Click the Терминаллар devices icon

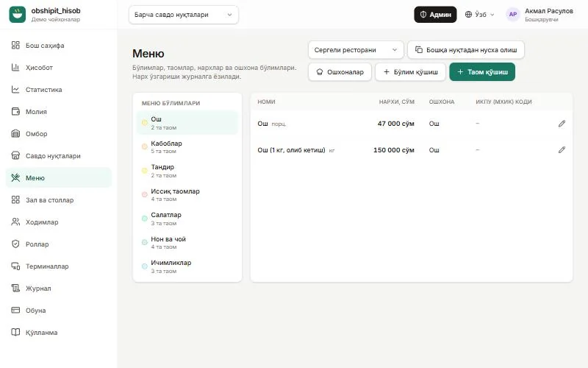pos(15,266)
